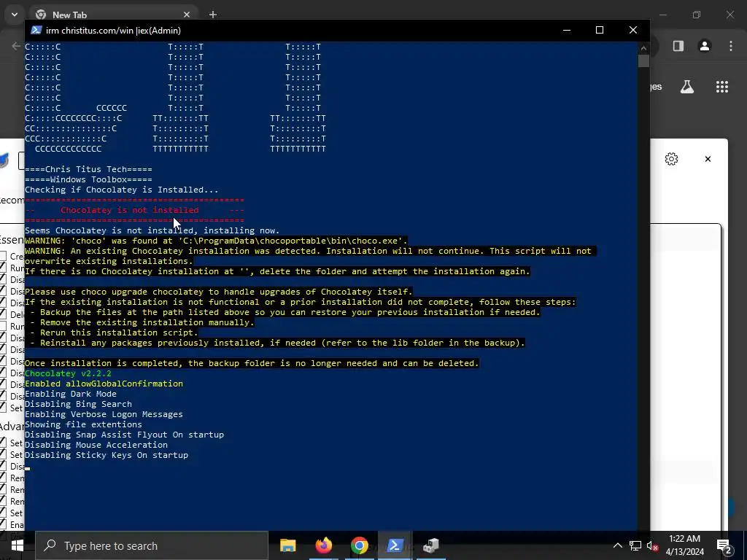Open the Chrome profile avatar

pyautogui.click(x=705, y=46)
